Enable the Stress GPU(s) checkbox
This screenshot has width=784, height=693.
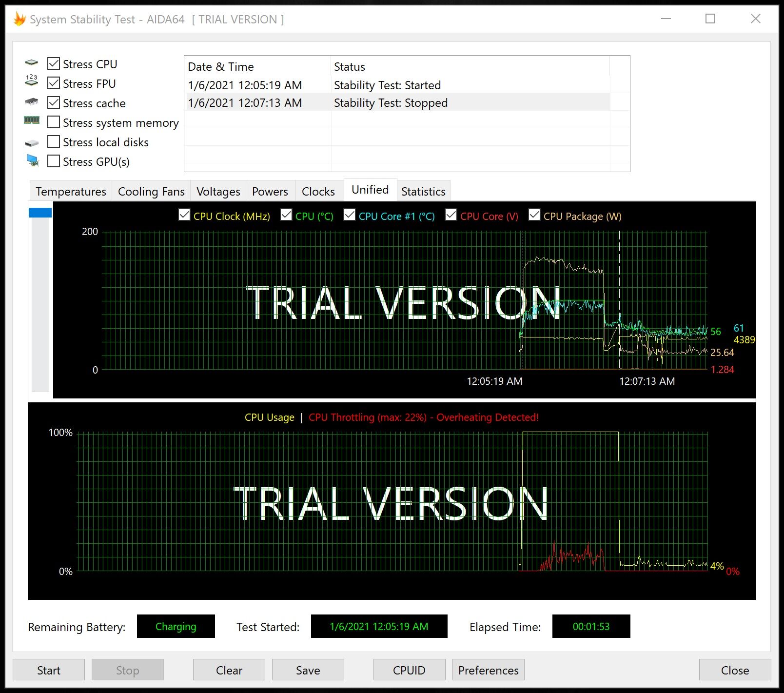coord(54,161)
